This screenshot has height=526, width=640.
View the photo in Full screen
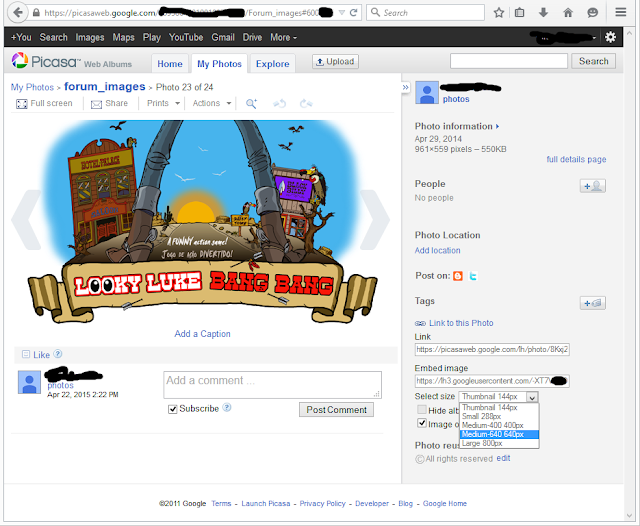click(44, 103)
